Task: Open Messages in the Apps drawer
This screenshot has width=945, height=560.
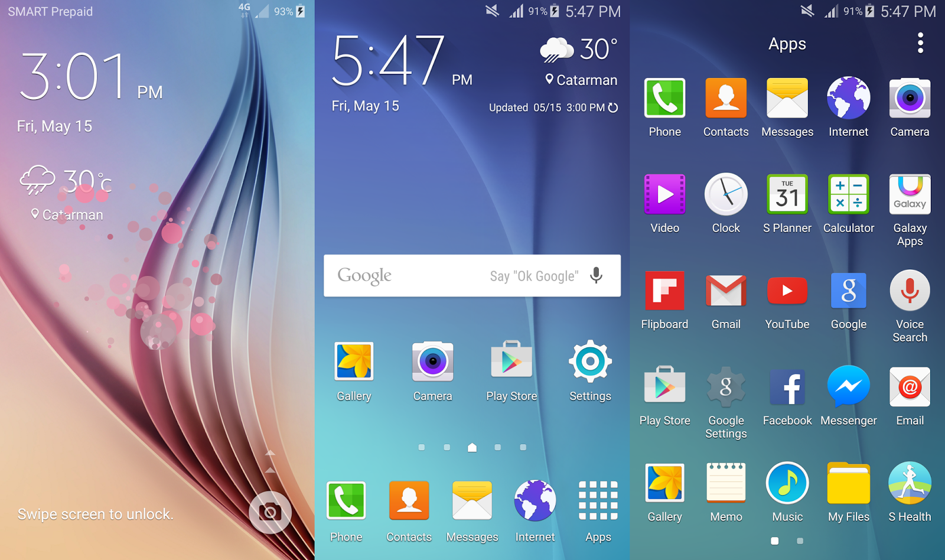Action: click(x=787, y=108)
